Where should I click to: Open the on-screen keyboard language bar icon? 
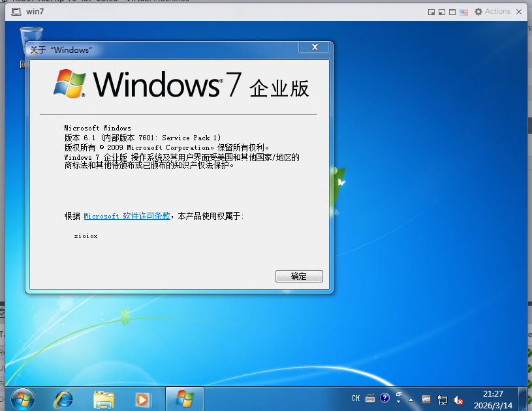tap(370, 398)
